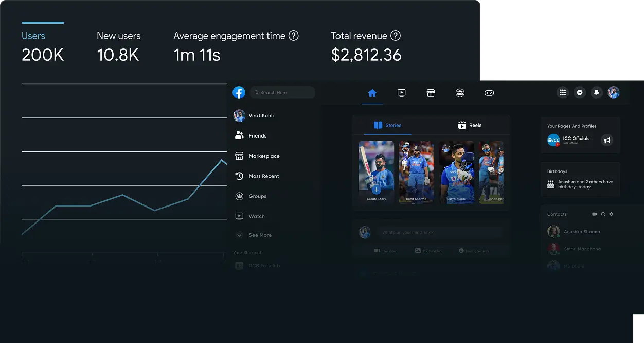Image resolution: width=644 pixels, height=343 pixels.
Task: Switch to the Stories tab
Action: click(387, 125)
